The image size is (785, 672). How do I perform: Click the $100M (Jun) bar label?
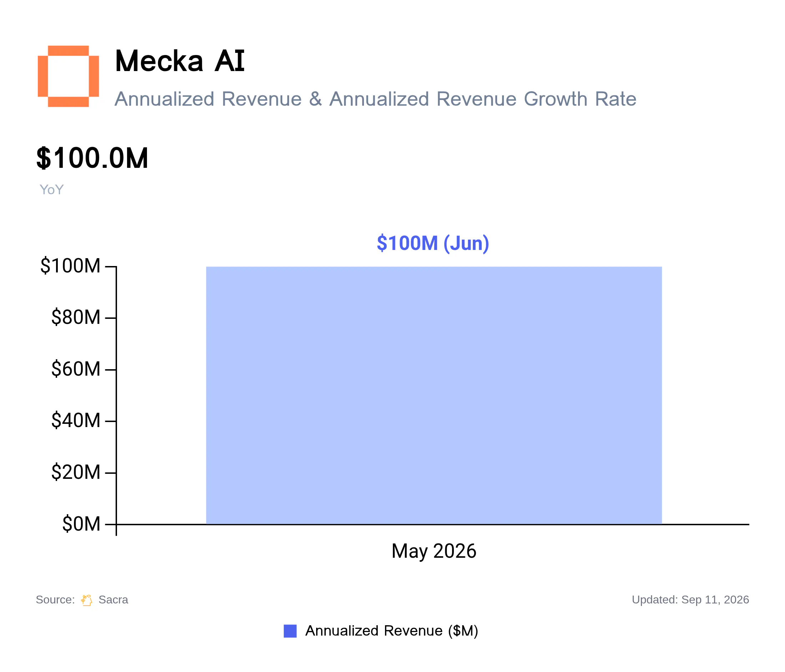(433, 243)
